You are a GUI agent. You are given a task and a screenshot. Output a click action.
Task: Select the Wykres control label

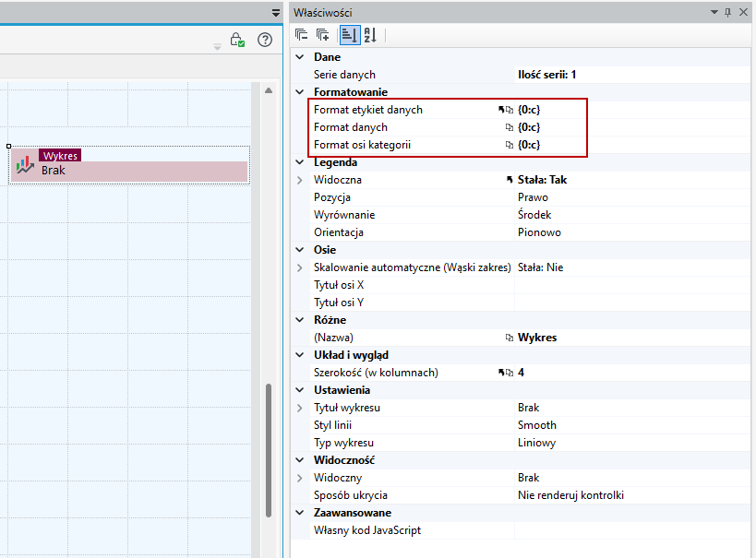[60, 156]
